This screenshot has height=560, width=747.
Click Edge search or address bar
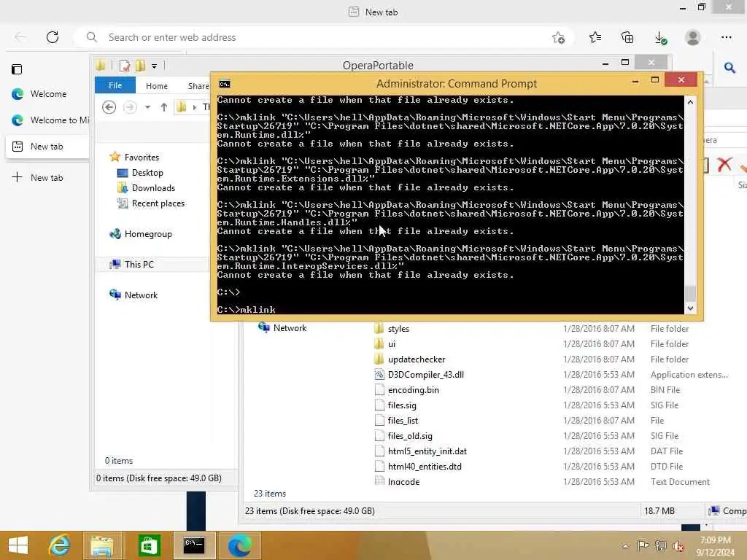coord(324,37)
